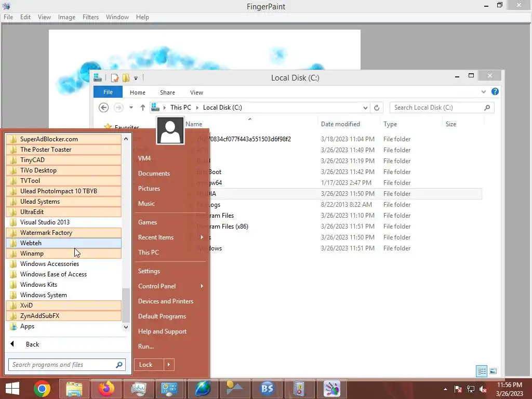Sort files by Type column header
Viewport: 532px width, 399px height.
[390, 124]
